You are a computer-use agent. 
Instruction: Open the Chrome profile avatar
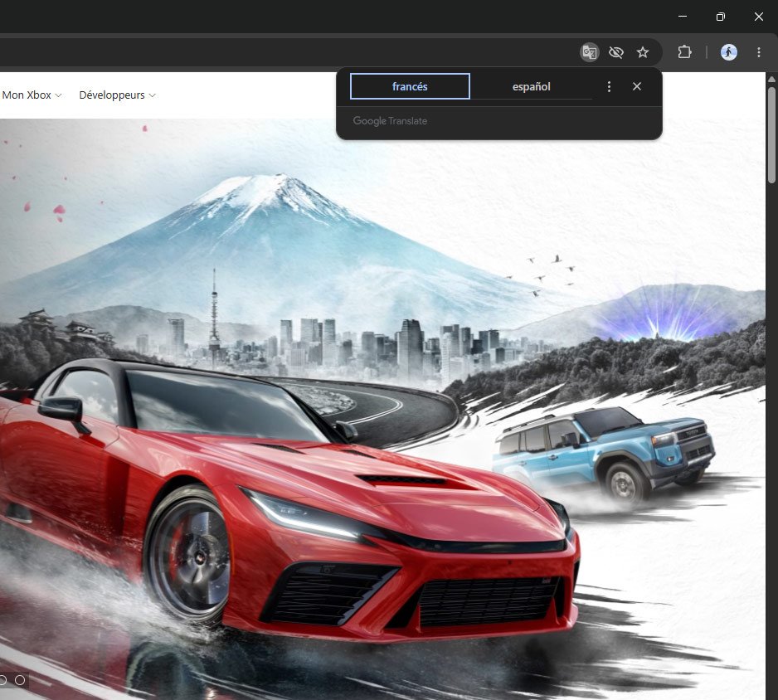[x=728, y=52]
